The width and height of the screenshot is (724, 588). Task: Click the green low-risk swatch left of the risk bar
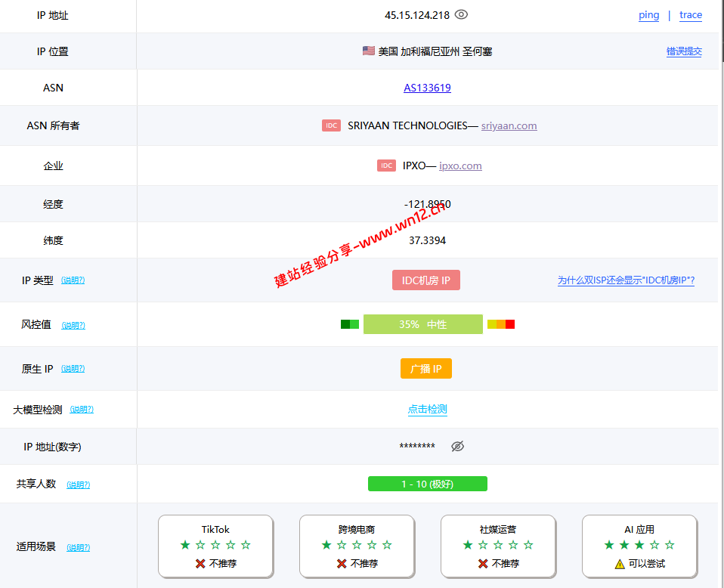(350, 324)
